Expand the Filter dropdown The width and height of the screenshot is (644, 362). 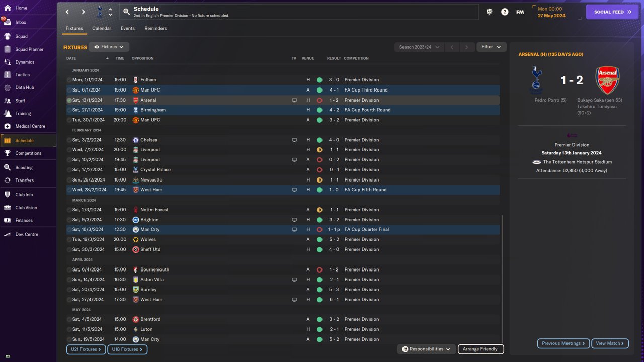(x=491, y=47)
